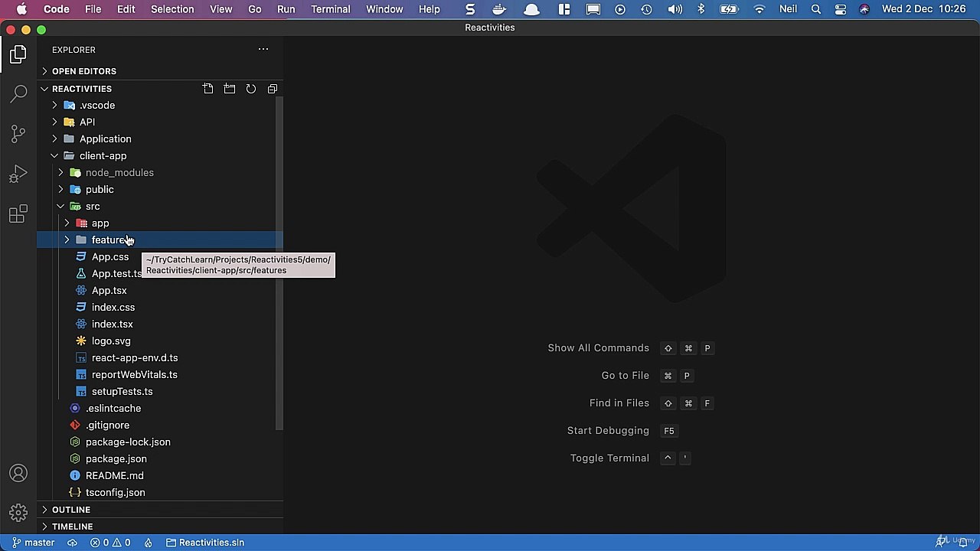Open the Go menu
The height and width of the screenshot is (551, 980).
point(254,9)
